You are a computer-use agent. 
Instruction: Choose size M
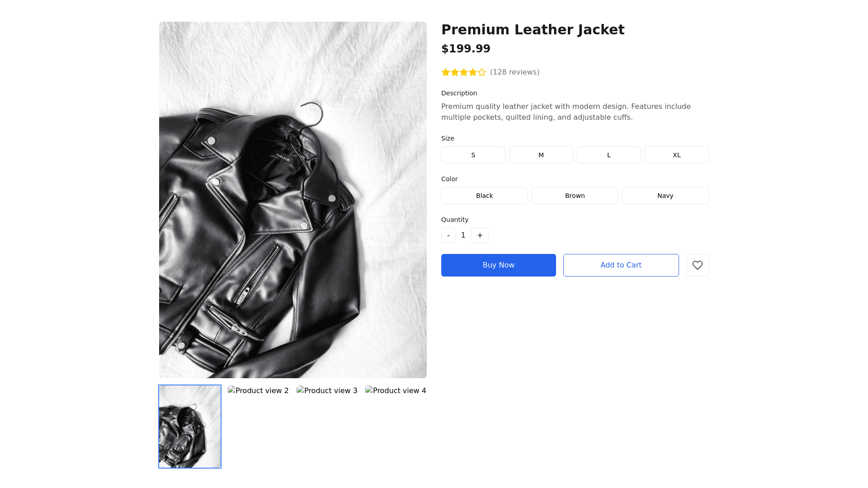pos(541,155)
